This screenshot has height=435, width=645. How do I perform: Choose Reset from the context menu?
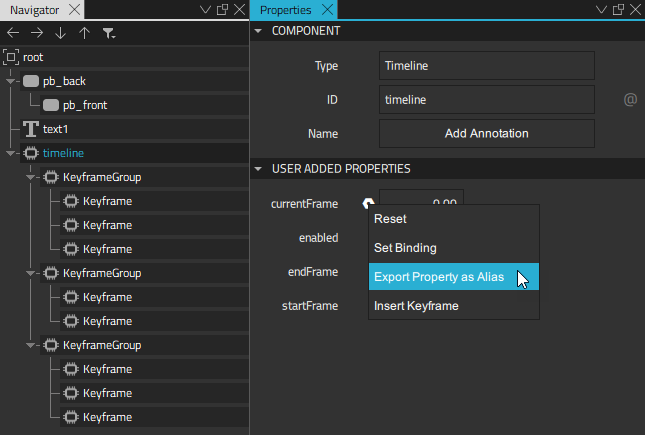pos(454,219)
